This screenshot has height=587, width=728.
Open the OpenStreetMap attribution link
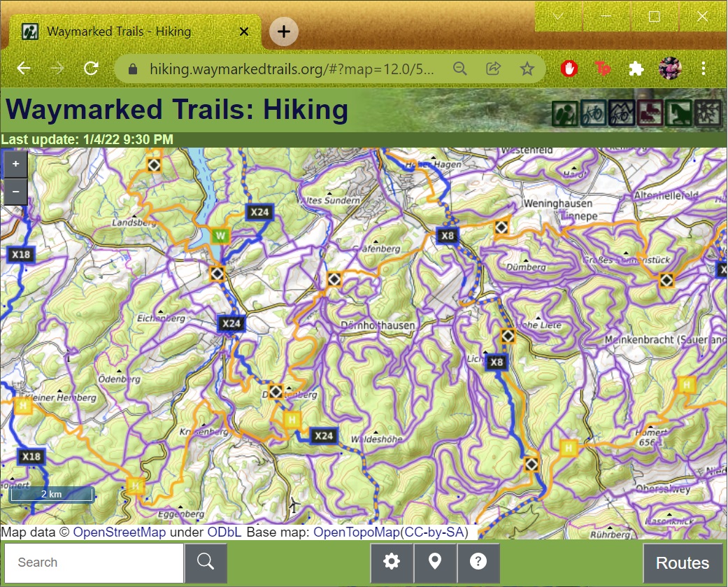pos(120,532)
